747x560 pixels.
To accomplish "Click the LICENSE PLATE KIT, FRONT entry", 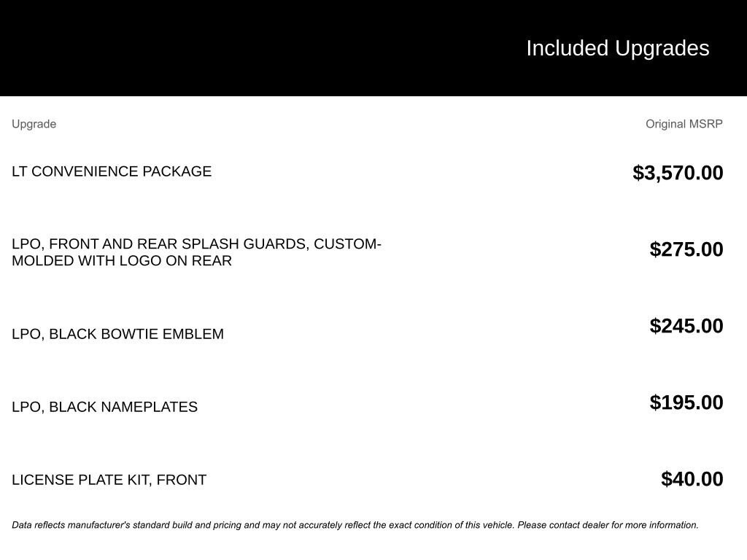I will click(109, 480).
